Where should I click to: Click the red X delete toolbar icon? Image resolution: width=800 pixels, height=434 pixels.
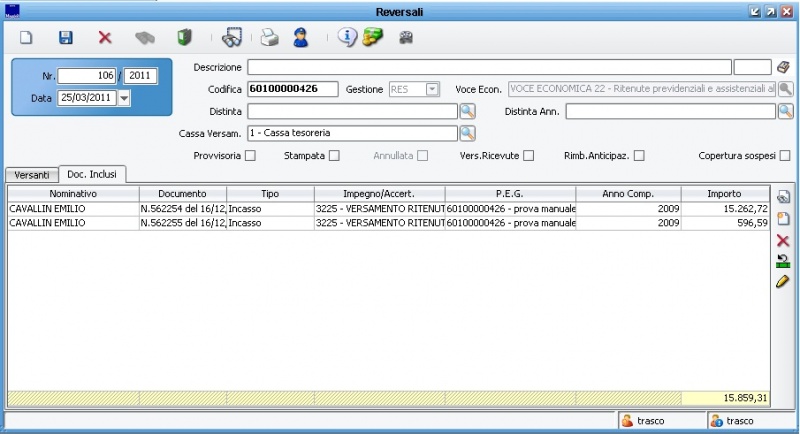[x=105, y=38]
